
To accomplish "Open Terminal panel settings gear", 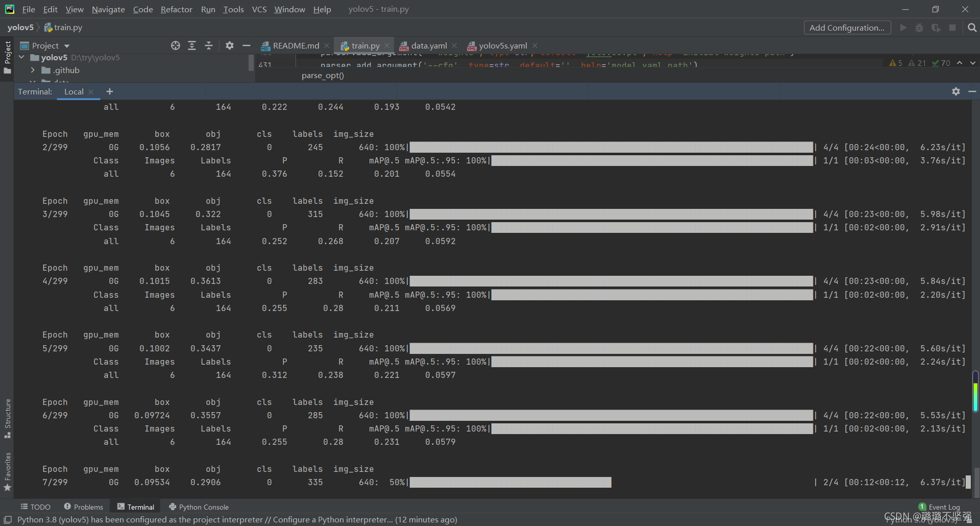I will point(956,91).
